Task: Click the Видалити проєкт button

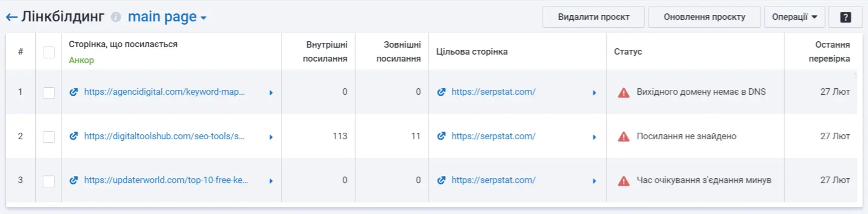Action: click(593, 17)
